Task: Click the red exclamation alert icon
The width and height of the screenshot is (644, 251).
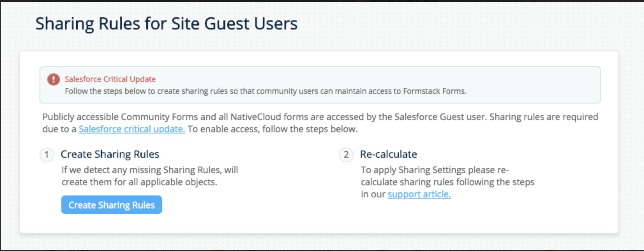Action: [53, 79]
